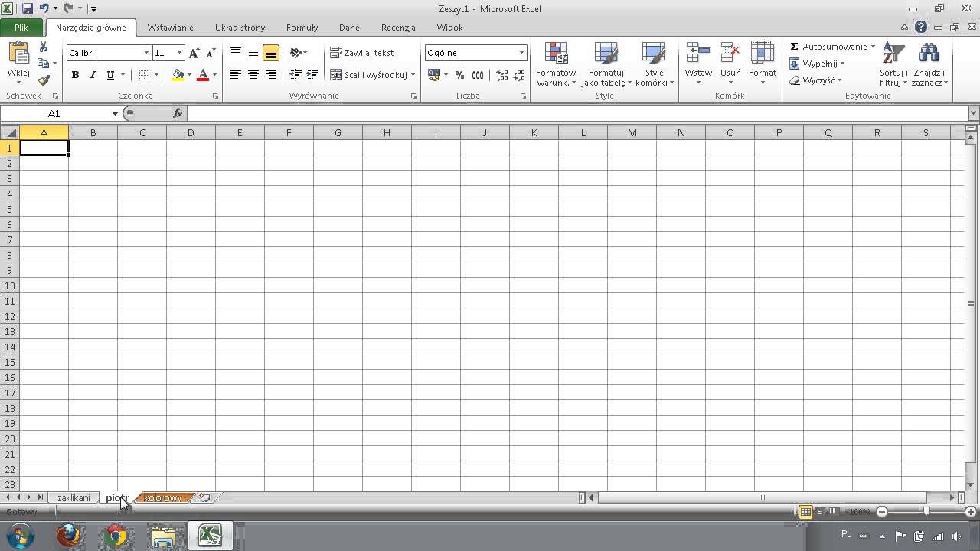Select the format painter brush icon
The image size is (980, 551).
[x=44, y=80]
